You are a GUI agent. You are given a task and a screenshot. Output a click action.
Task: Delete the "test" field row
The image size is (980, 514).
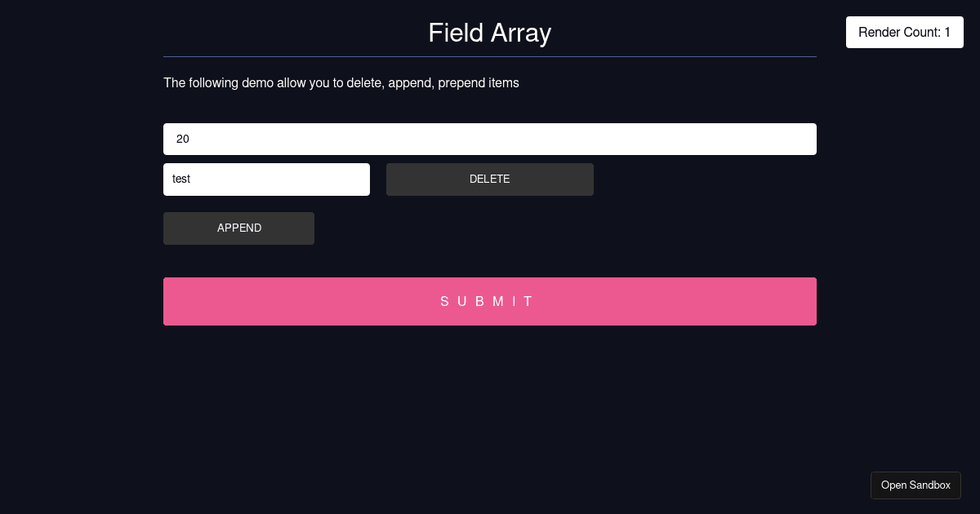click(x=490, y=179)
